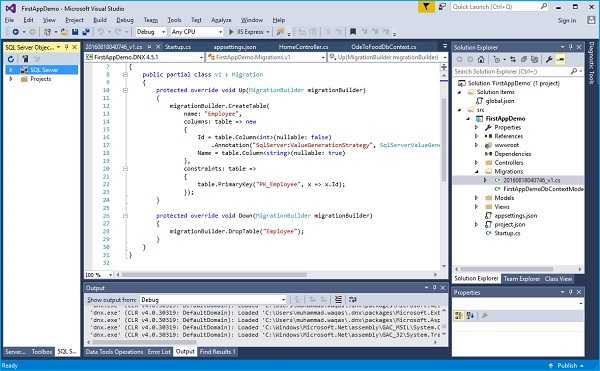The height and width of the screenshot is (371, 600).
Task: Toggle auto-hide pin on Output panel
Action: point(435,287)
